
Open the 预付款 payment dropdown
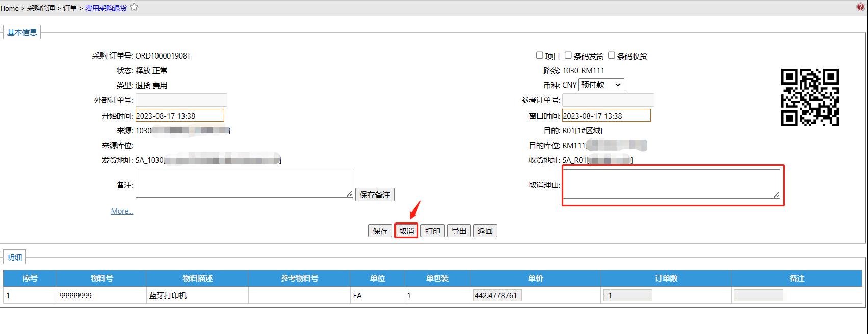(x=601, y=85)
